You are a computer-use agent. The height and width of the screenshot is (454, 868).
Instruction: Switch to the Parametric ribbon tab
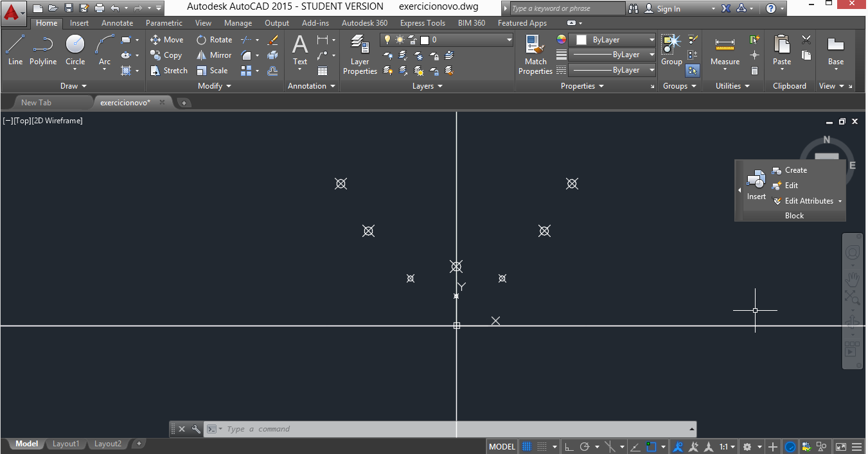click(x=164, y=23)
